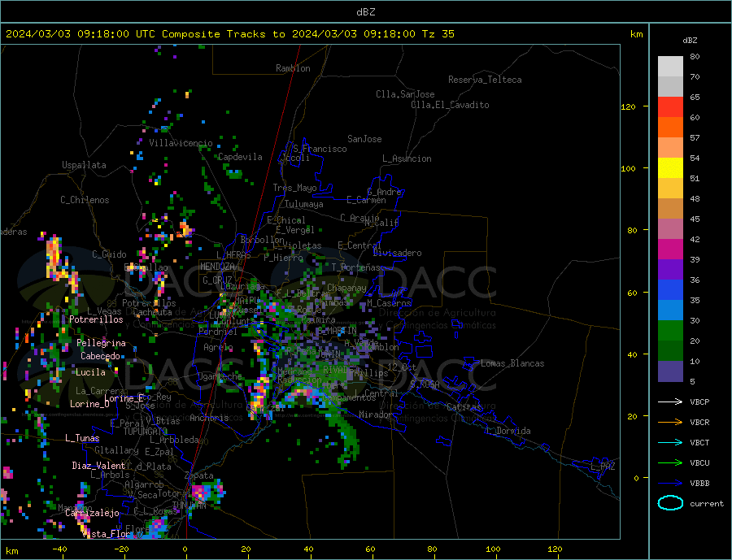Click the 'dBZ' heading above the color scale
Image resolution: width=732 pixels, height=560 pixels.
690,41
